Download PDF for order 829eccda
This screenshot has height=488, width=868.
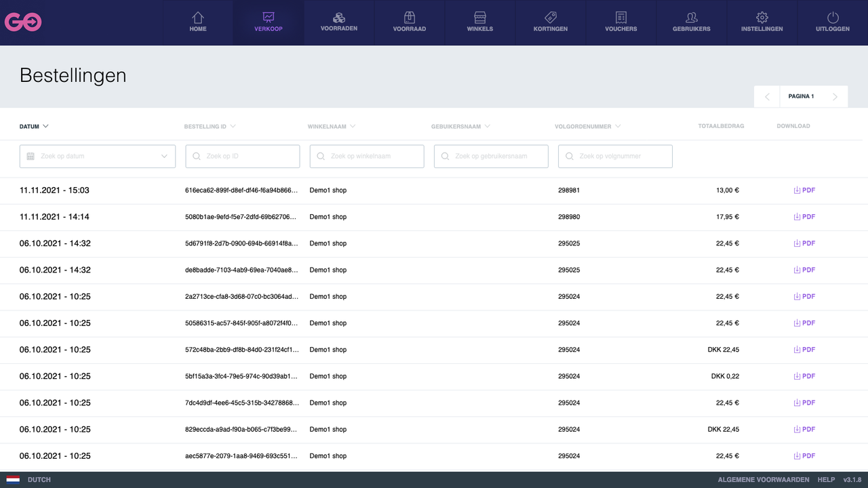(x=804, y=429)
